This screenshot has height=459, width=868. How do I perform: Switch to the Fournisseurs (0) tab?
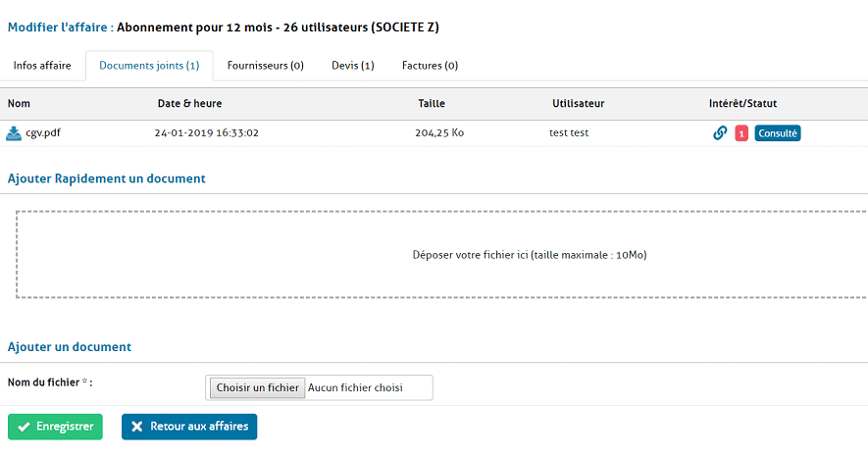[265, 66]
